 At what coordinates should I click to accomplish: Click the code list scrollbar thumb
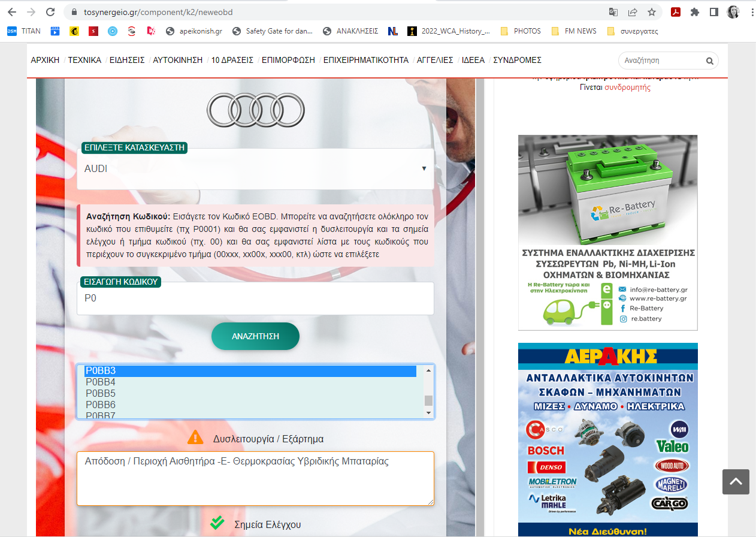pyautogui.click(x=428, y=400)
